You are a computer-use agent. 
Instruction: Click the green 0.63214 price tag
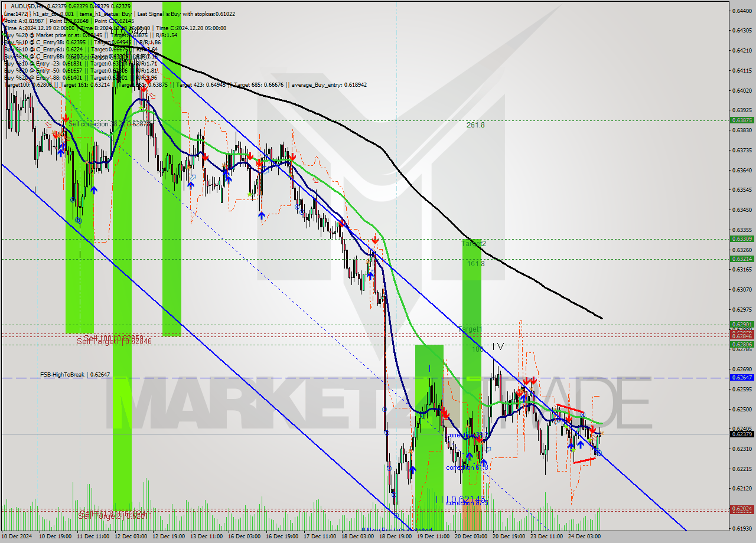click(x=742, y=259)
